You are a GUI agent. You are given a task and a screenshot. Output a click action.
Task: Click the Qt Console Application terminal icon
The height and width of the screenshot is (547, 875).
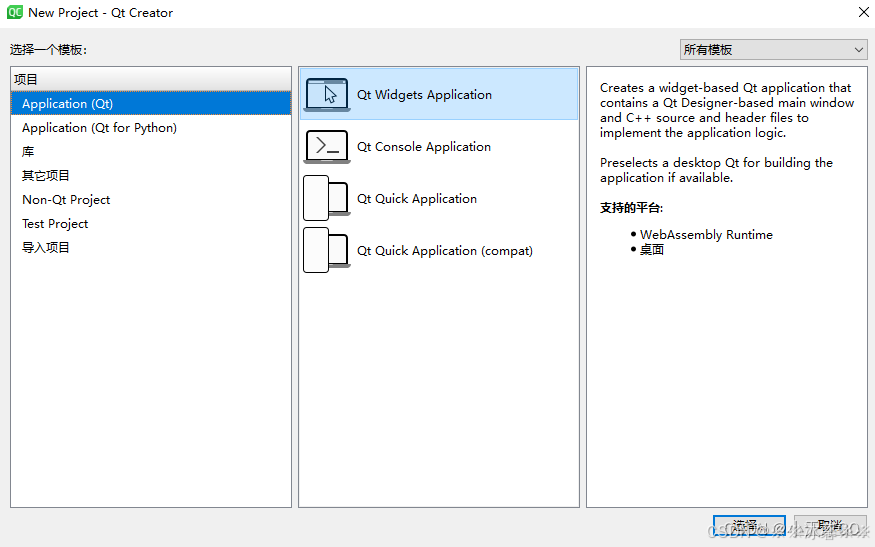327,147
